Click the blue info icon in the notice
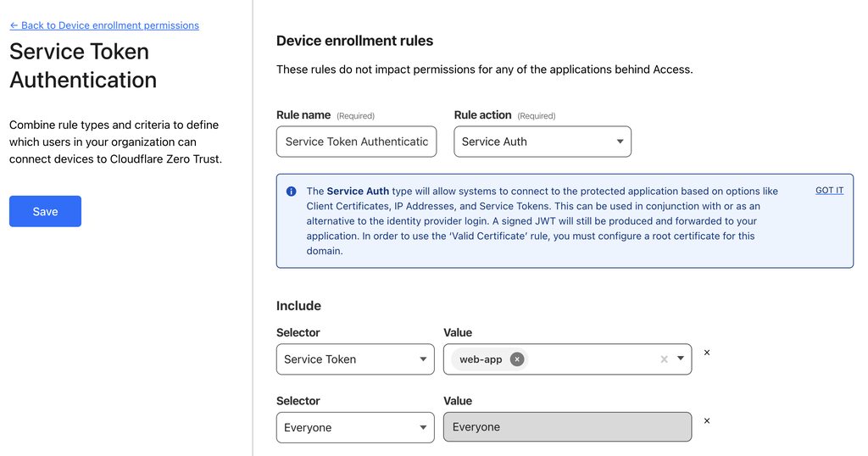 [292, 192]
